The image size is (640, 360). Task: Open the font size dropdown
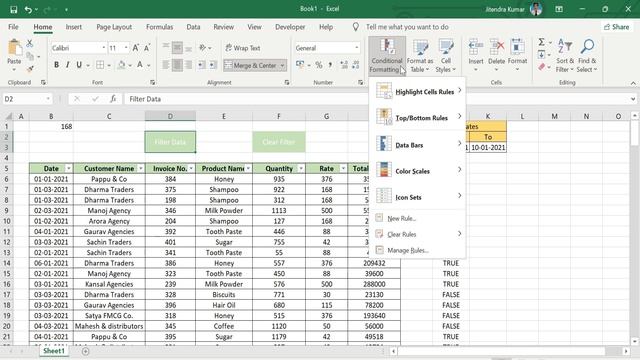pos(126,48)
